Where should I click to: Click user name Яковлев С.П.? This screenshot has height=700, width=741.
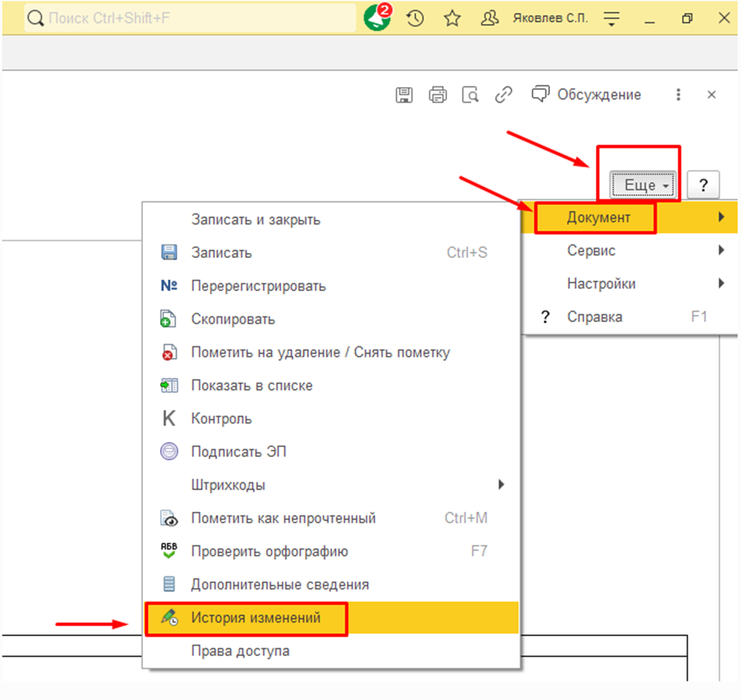(x=550, y=19)
